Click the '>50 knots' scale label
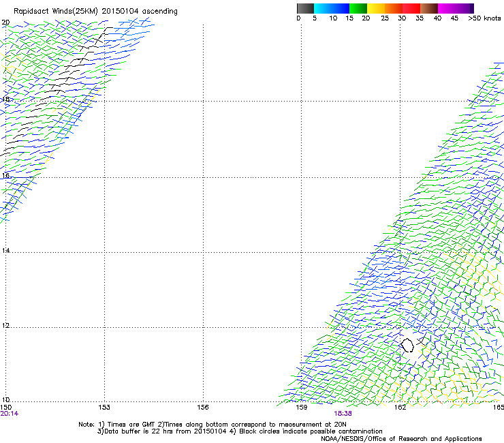 click(484, 18)
